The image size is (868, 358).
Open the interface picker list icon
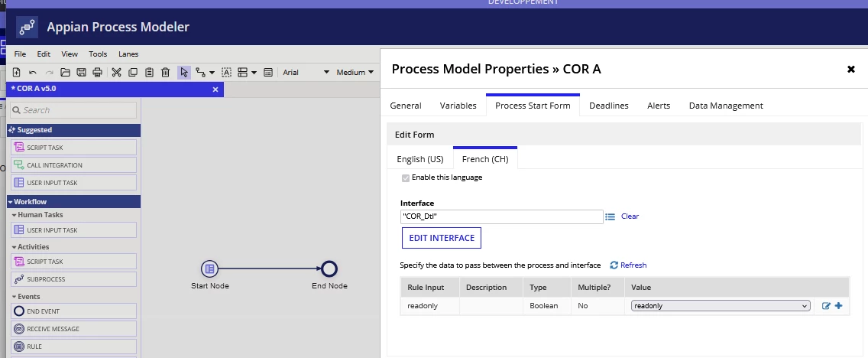pyautogui.click(x=610, y=216)
